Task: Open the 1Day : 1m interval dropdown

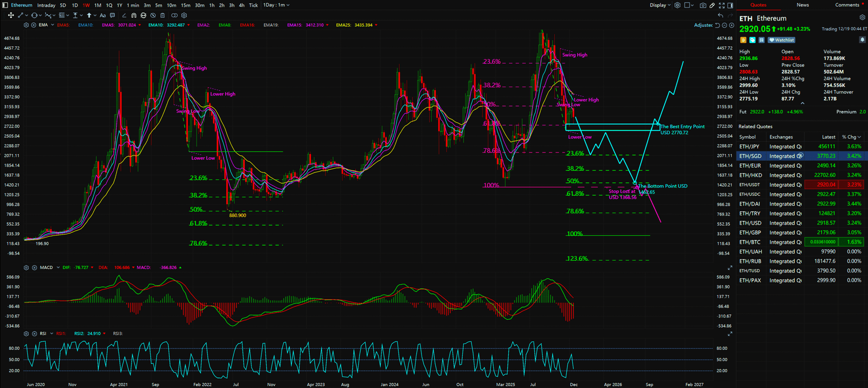Action: point(276,5)
